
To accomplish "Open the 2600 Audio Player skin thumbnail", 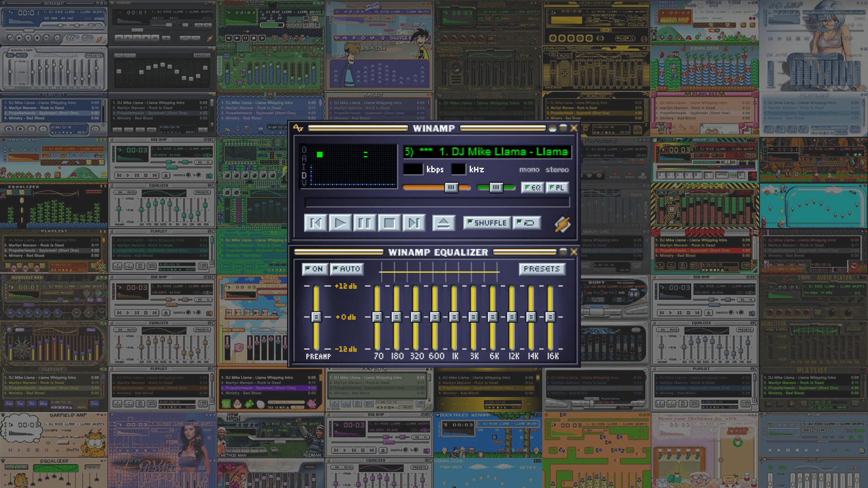I will (814, 343).
